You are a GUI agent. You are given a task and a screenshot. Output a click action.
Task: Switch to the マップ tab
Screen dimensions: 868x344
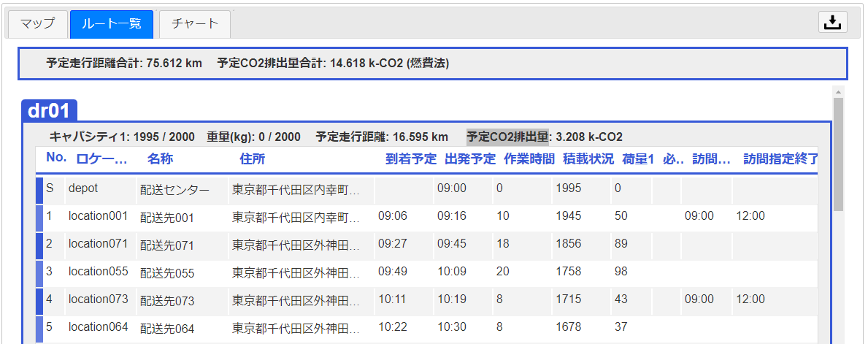pos(37,24)
